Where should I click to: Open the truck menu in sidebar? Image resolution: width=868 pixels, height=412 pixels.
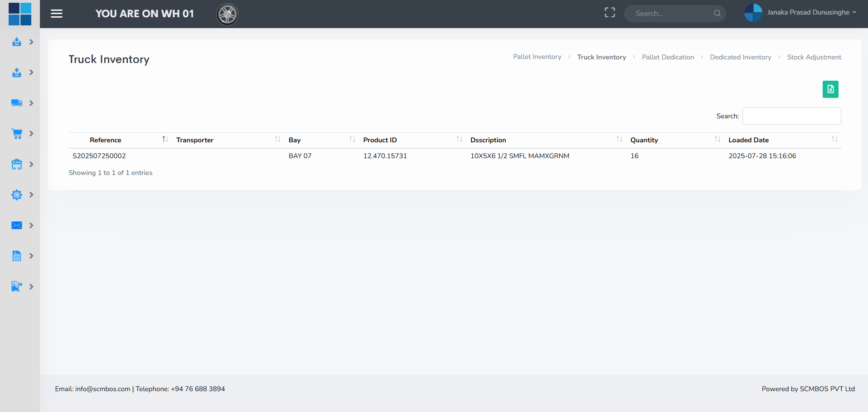pos(17,103)
